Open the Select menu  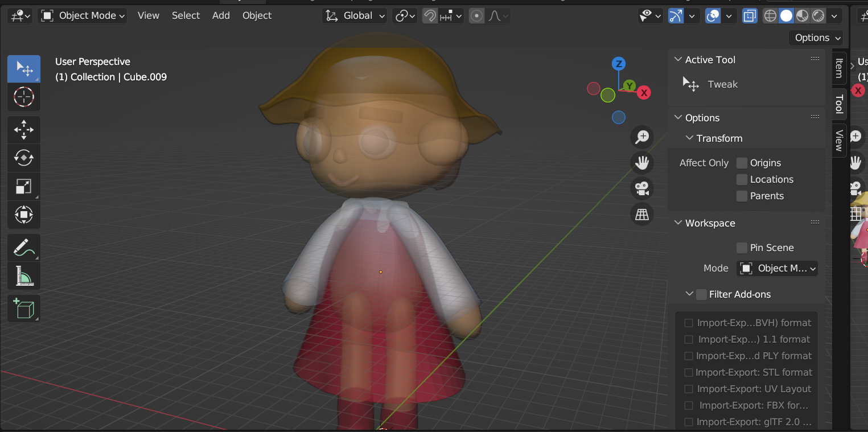coord(186,16)
